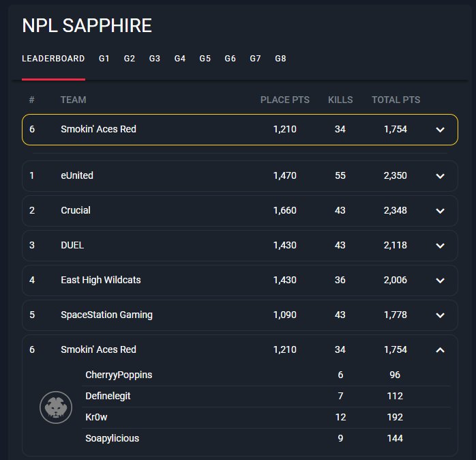Click eUnited's 1,470 place points

(x=285, y=175)
